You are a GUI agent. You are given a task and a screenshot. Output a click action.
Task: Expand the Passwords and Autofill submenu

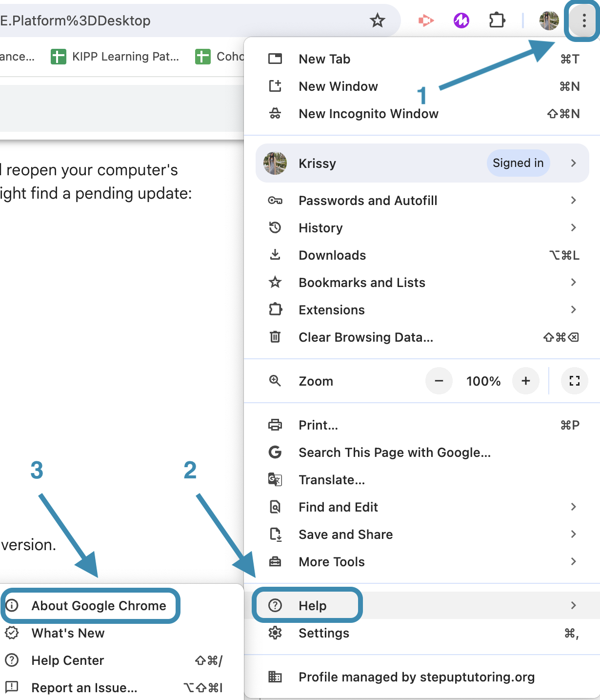tap(368, 201)
